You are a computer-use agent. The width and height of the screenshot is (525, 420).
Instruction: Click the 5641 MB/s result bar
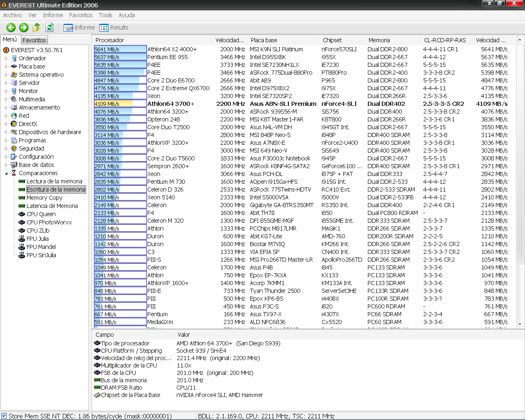(120, 49)
